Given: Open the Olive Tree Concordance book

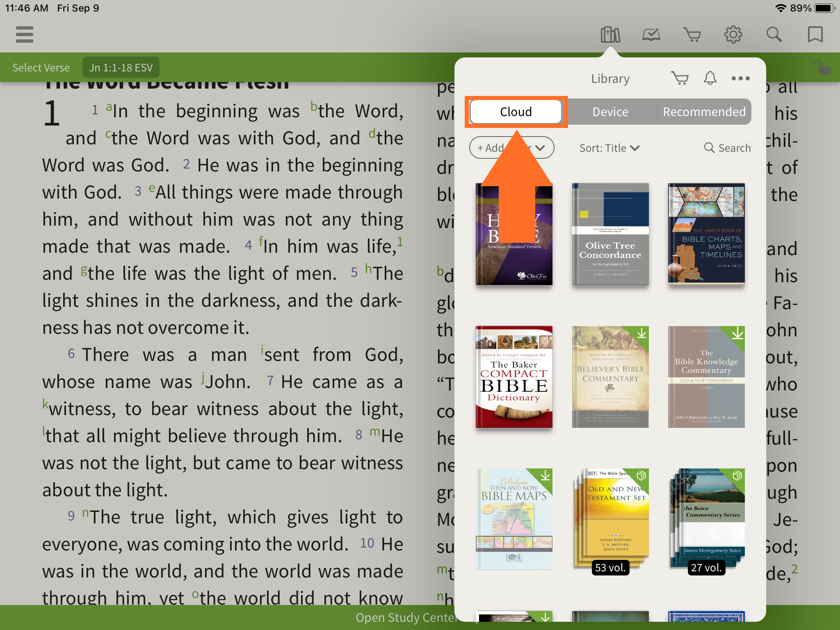Looking at the screenshot, I should click(x=610, y=234).
